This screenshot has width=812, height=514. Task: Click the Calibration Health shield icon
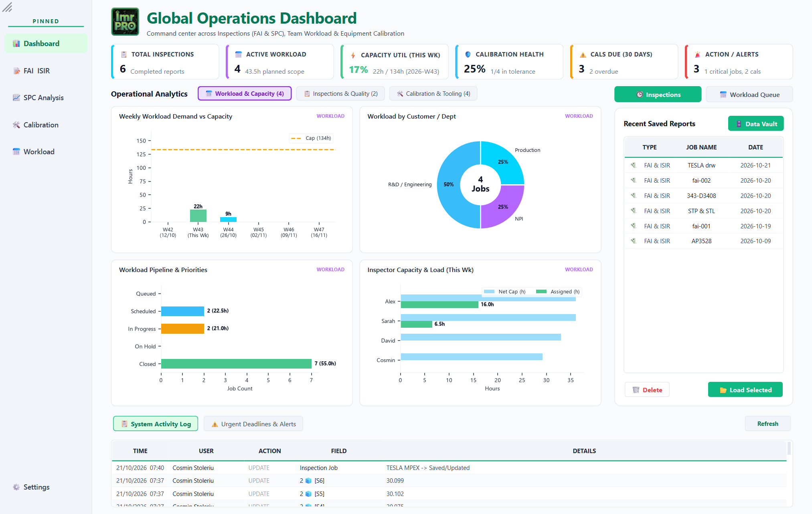[x=468, y=54]
